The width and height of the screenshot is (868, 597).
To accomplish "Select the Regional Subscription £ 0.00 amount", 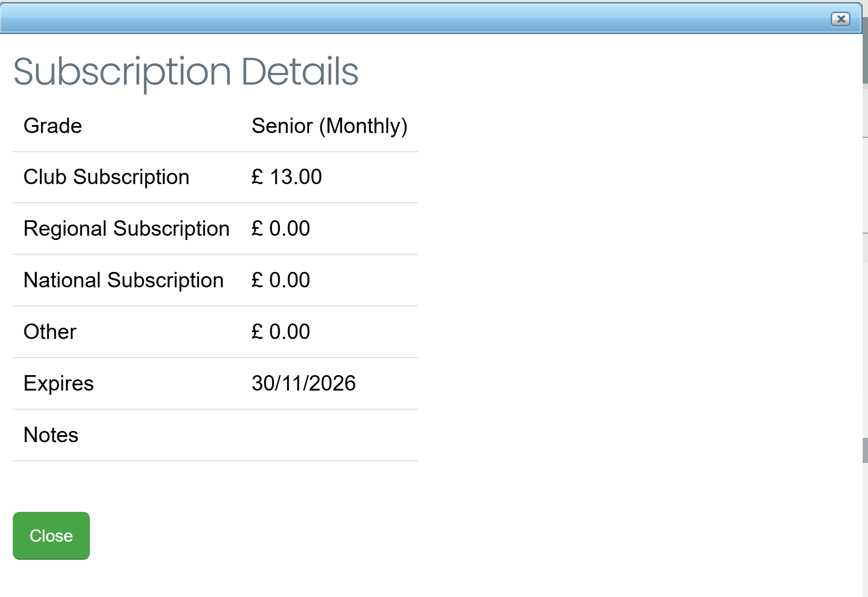I will [x=280, y=229].
